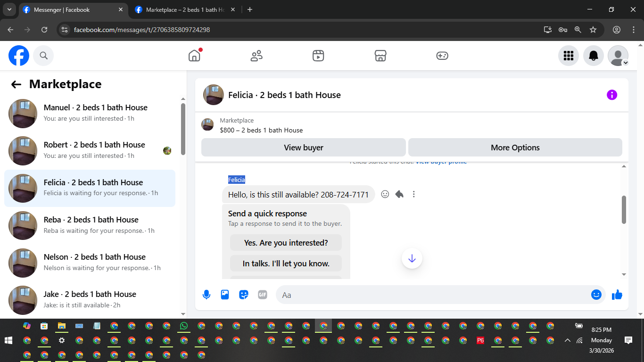Click the $800 – 2 beds 1 bath listing text
644x362 pixels.
261,130
